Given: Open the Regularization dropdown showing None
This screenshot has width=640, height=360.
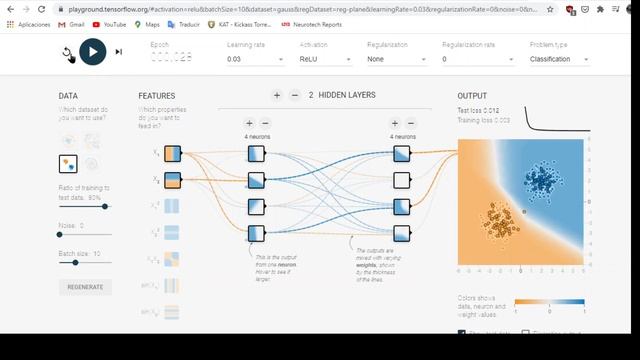Looking at the screenshot, I should 397,59.
